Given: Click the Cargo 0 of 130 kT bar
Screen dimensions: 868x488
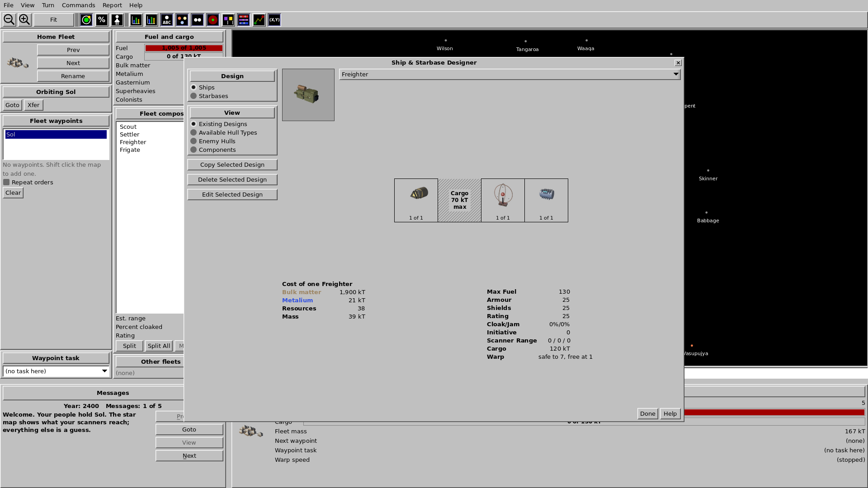Looking at the screenshot, I should 184,56.
